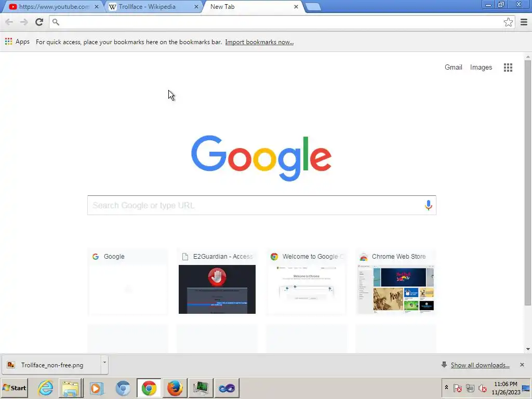Click the Google logo
This screenshot has width=532, height=399.
261,158
